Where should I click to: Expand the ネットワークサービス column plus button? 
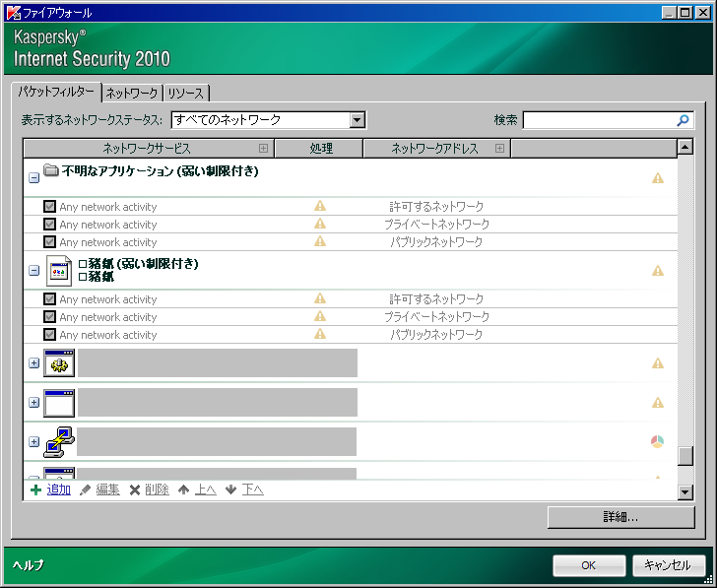pos(263,148)
